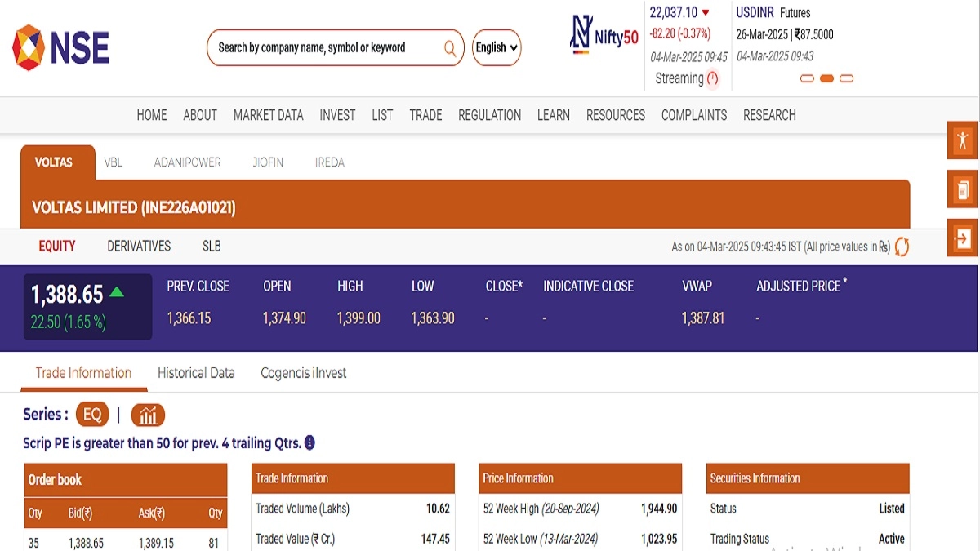The image size is (980, 551).
Task: Click the login arrow icon on right sidebar
Action: click(x=963, y=238)
